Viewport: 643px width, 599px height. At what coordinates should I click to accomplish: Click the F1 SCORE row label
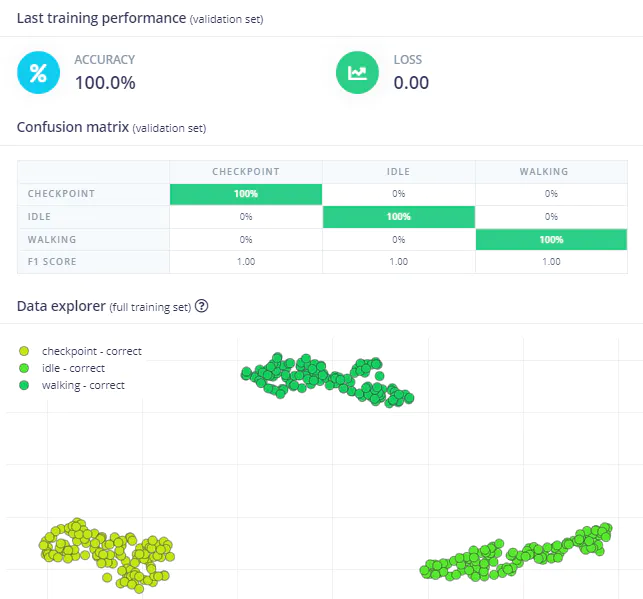[x=52, y=262]
